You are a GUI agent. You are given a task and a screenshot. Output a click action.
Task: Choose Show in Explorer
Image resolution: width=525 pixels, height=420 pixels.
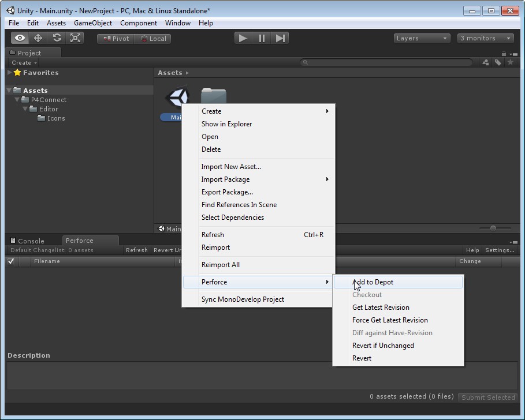pyautogui.click(x=258, y=124)
